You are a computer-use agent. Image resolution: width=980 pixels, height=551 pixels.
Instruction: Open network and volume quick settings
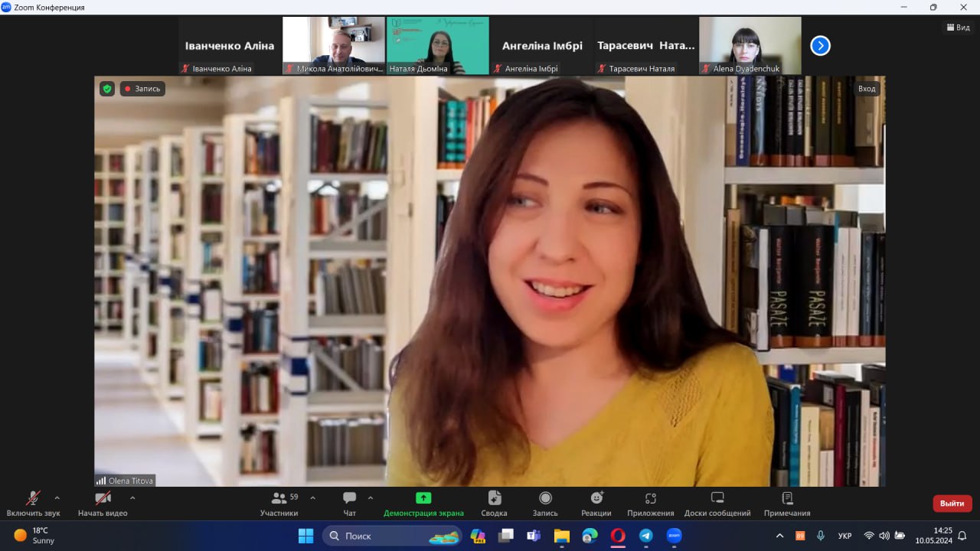tap(884, 536)
